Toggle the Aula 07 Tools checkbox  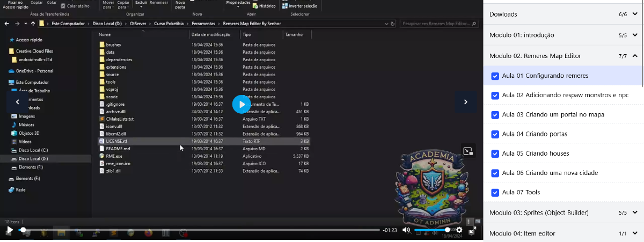(x=495, y=192)
